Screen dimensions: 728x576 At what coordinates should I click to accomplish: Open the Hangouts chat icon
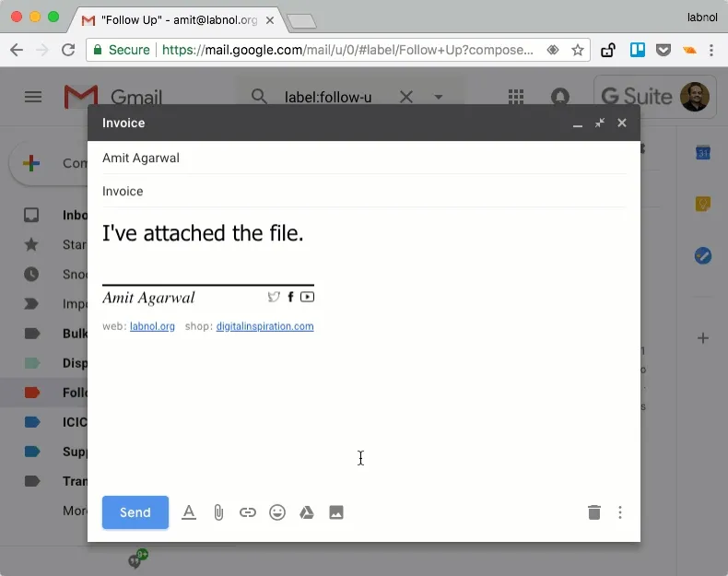pos(137,558)
